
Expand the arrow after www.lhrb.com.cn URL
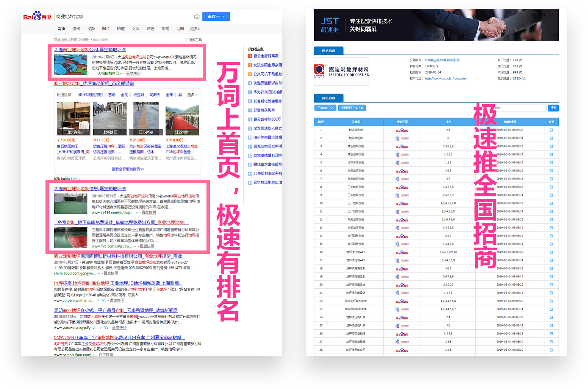(135, 246)
